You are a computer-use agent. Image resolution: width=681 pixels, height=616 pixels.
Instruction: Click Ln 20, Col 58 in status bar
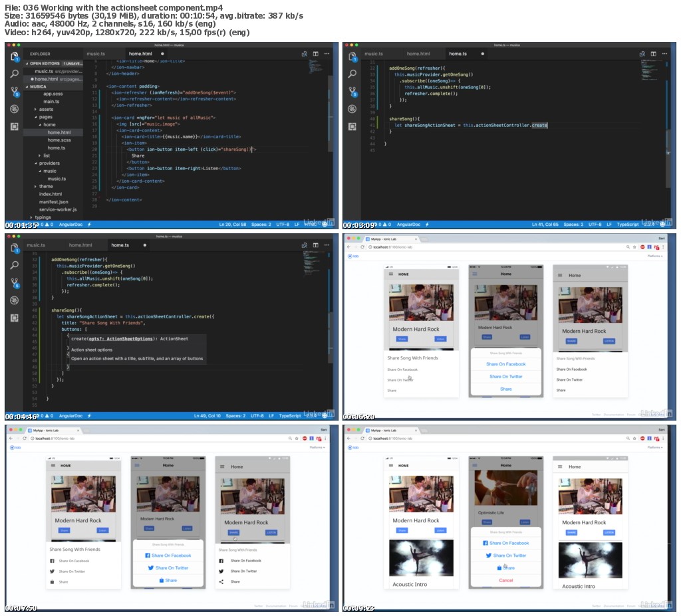pos(233,225)
